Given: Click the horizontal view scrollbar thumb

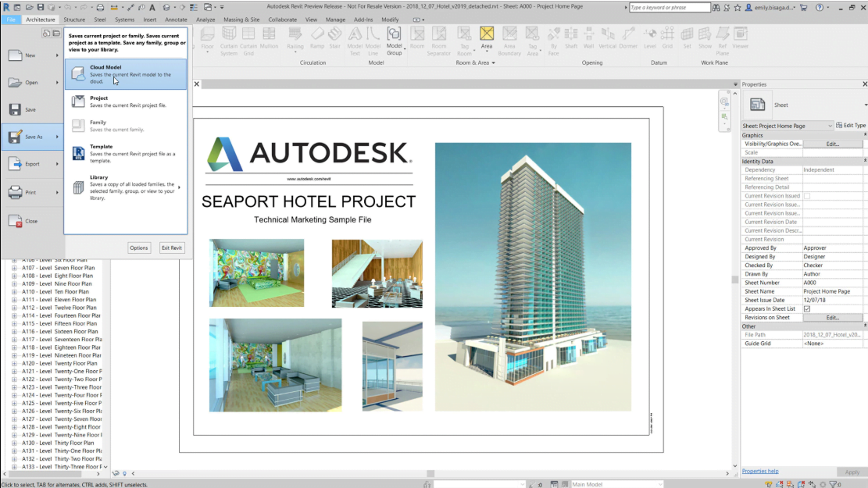Looking at the screenshot, I should 430,474.
